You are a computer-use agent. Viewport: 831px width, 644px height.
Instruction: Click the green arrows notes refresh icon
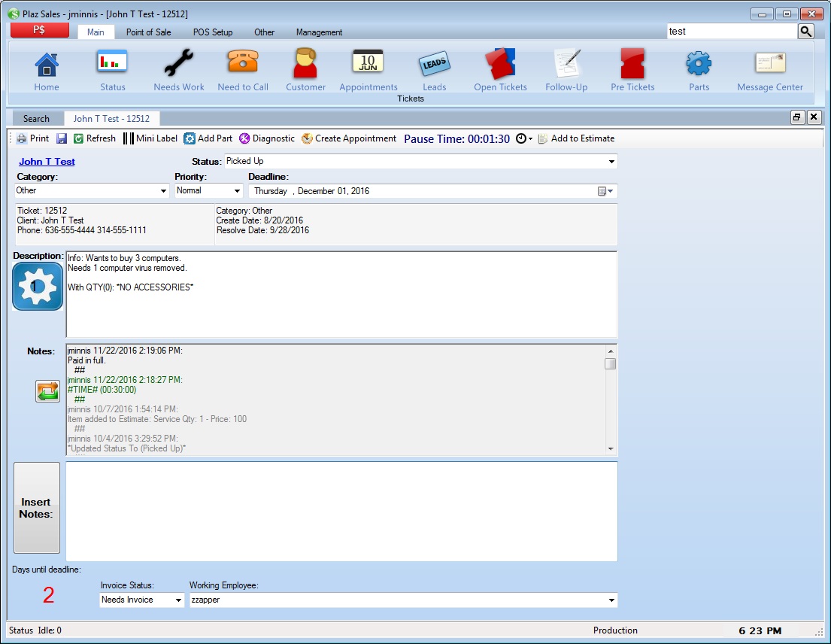47,391
